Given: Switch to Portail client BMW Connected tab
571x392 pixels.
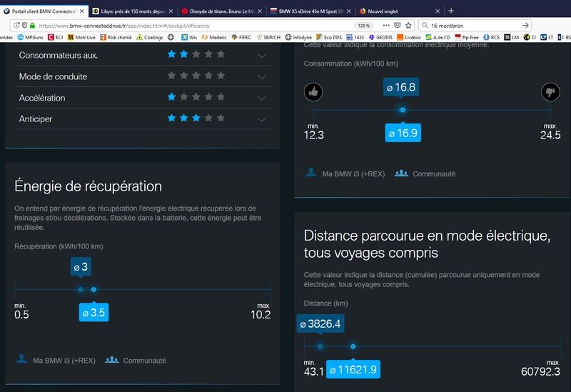Looking at the screenshot, I should [x=44, y=11].
